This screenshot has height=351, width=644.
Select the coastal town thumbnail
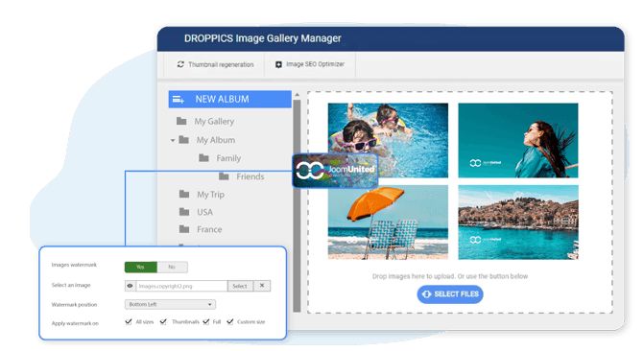(x=518, y=222)
